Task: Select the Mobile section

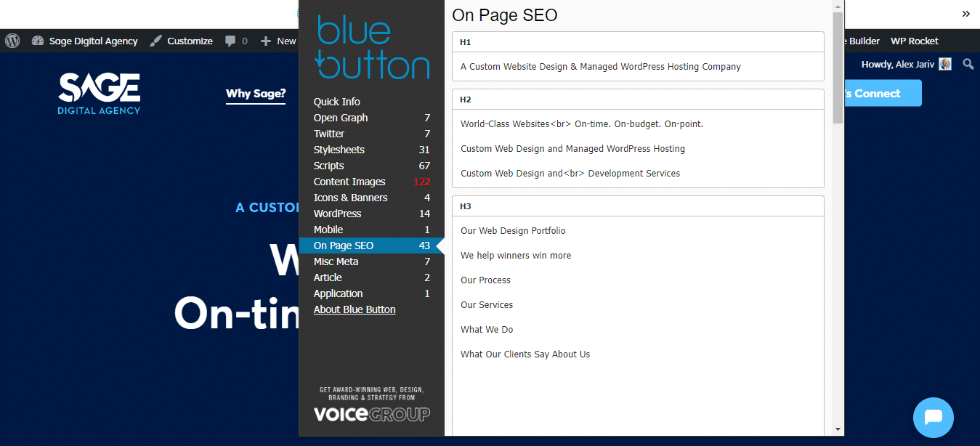Action: (372, 230)
